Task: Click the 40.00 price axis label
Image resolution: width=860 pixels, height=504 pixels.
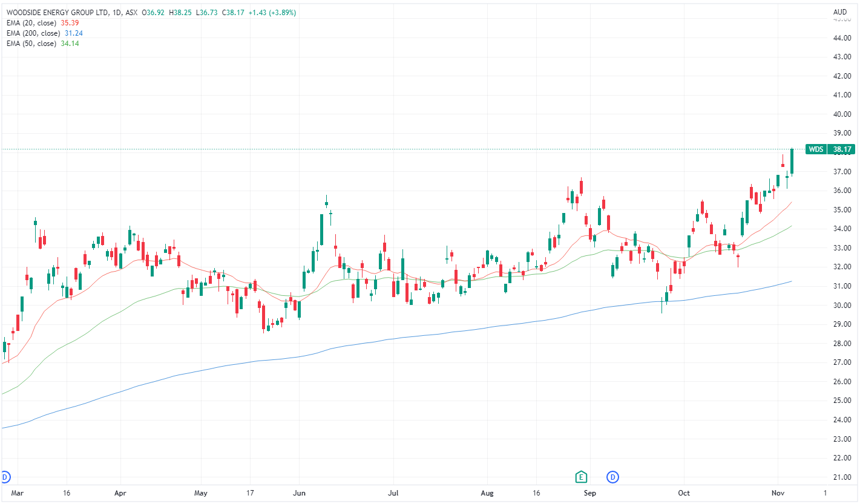Action: 842,114
